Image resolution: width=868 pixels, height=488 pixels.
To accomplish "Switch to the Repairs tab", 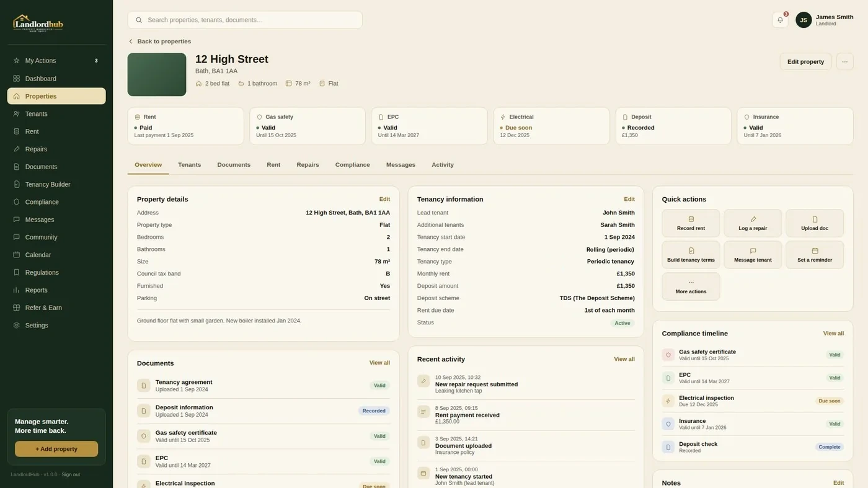I will (308, 165).
